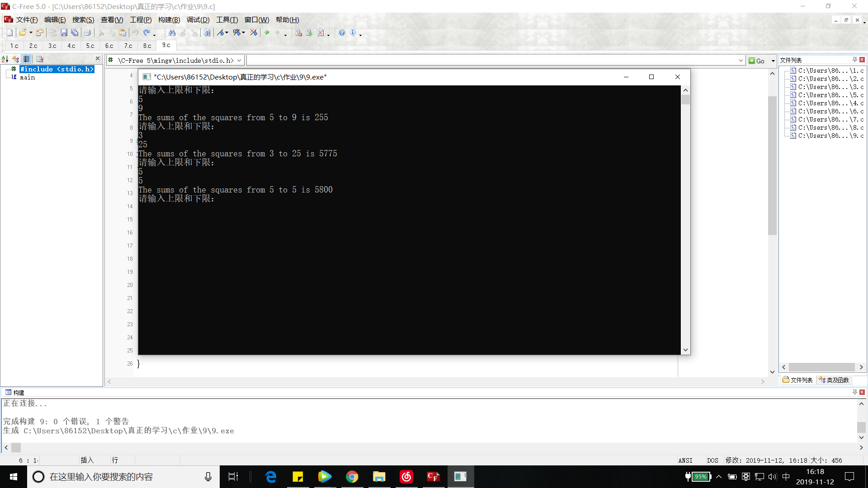Image resolution: width=868 pixels, height=488 pixels.
Task: Expand the dropdown next to Go button
Action: tap(773, 61)
